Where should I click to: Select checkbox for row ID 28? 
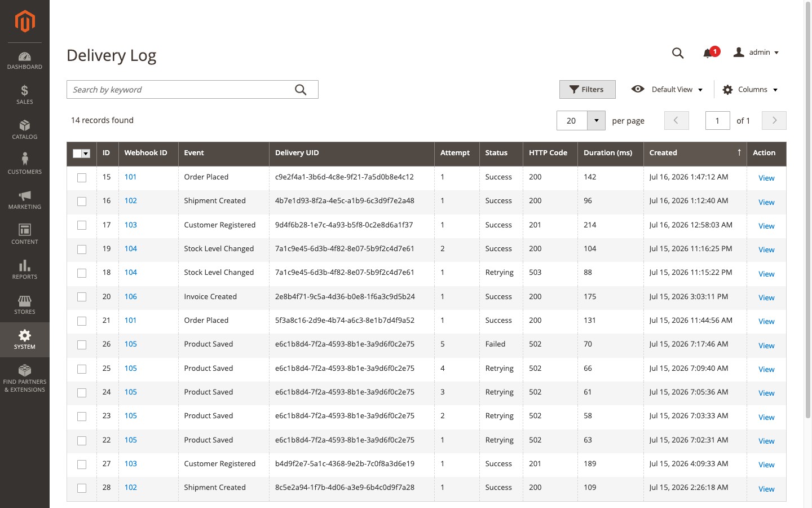click(82, 488)
